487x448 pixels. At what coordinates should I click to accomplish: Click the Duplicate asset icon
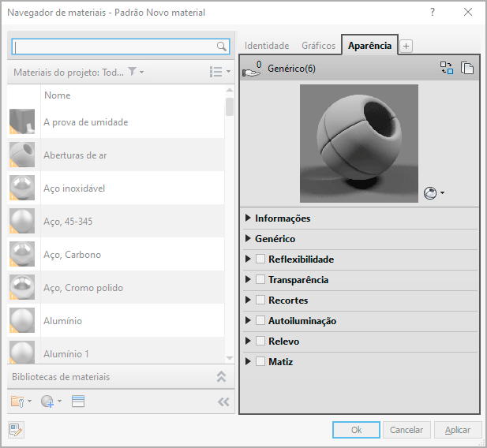[466, 68]
